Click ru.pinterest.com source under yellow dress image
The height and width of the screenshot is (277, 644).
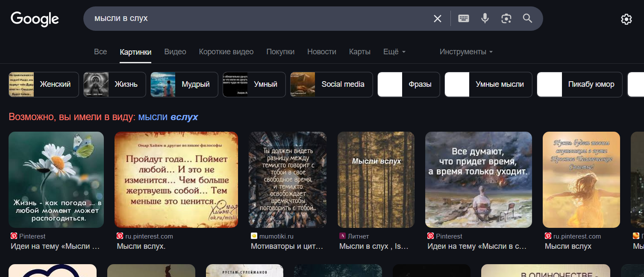573,236
